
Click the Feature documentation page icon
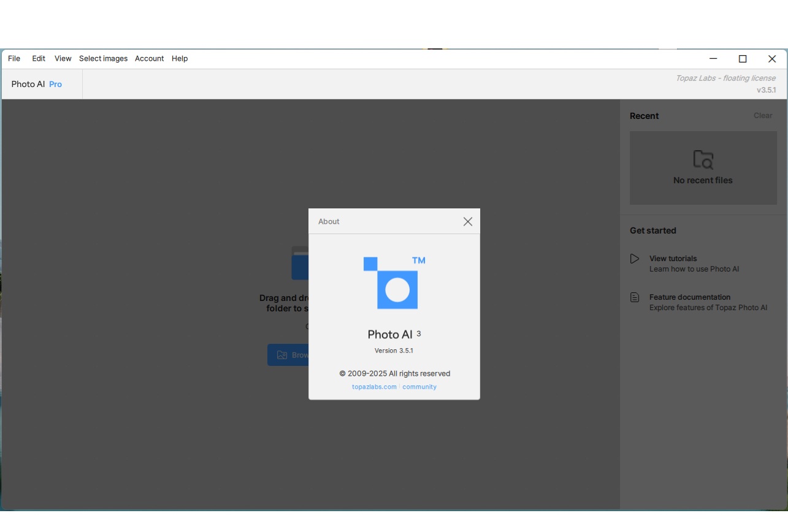(635, 297)
